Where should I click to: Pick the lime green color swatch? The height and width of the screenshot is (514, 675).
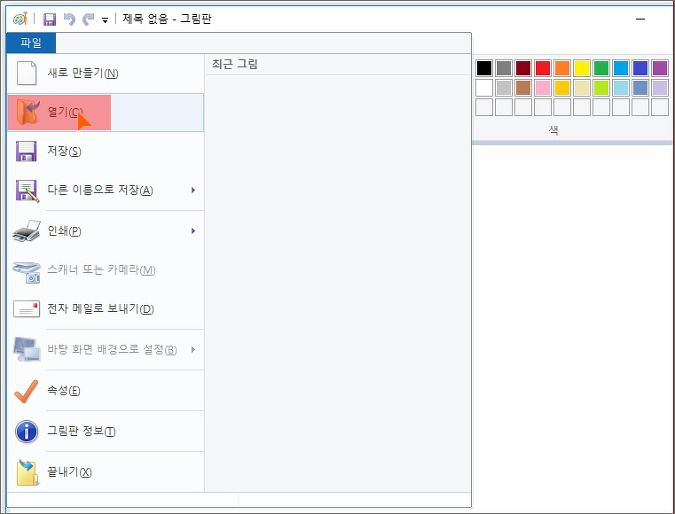pos(601,88)
